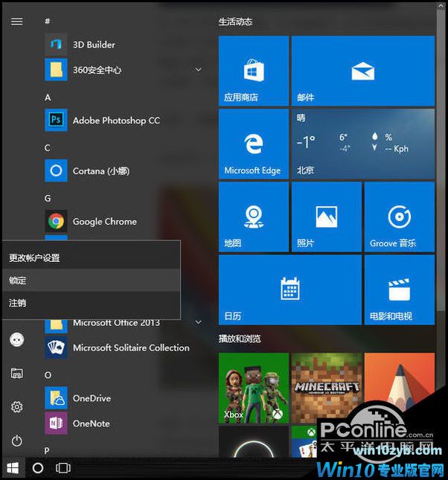Open the Groove 音乐 tile

click(x=399, y=217)
